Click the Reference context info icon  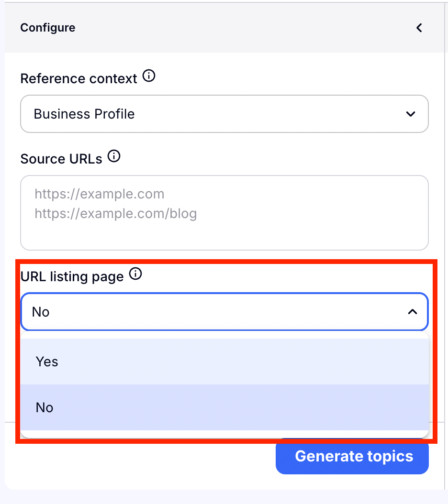pos(149,76)
